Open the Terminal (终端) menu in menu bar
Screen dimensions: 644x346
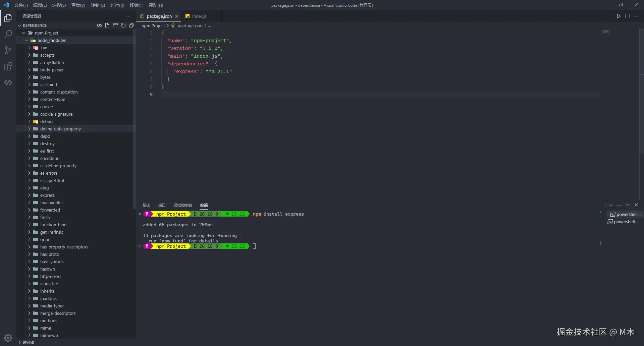[136, 5]
